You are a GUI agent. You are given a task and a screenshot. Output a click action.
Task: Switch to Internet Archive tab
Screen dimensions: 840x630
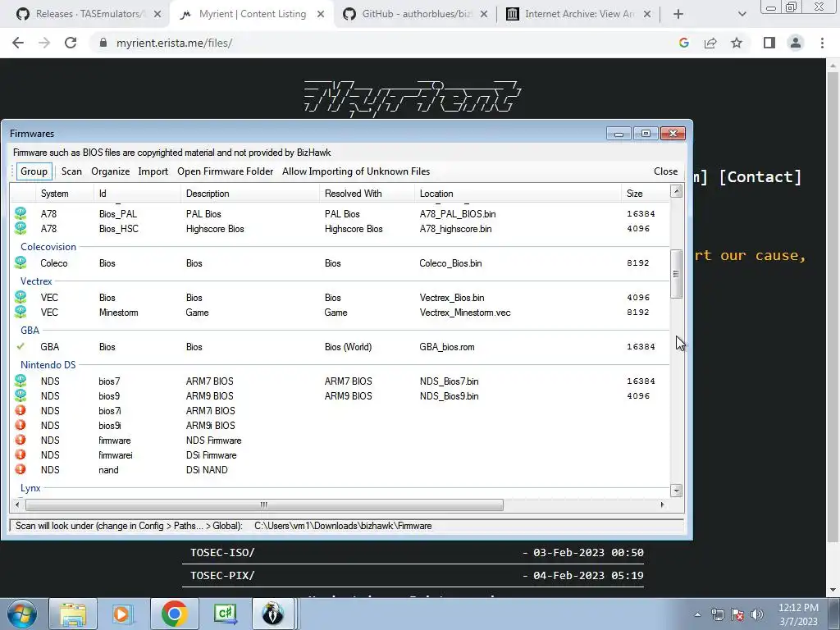(x=578, y=14)
